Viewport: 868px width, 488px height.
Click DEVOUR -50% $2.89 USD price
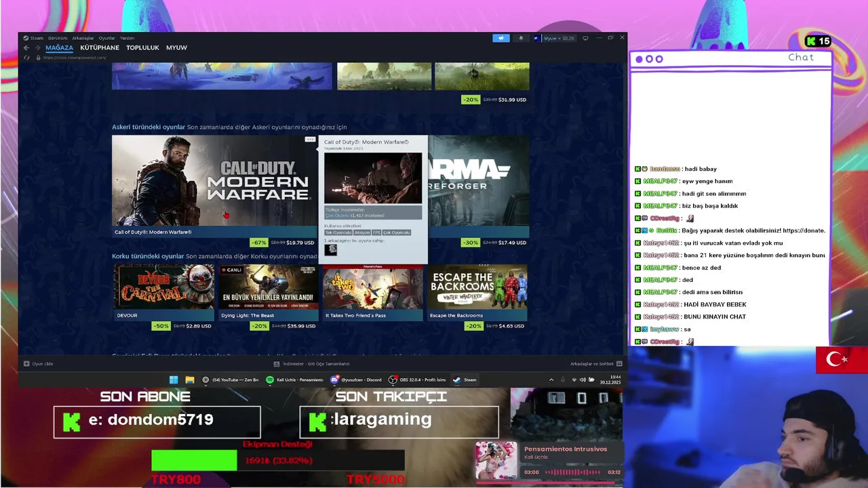click(x=182, y=326)
